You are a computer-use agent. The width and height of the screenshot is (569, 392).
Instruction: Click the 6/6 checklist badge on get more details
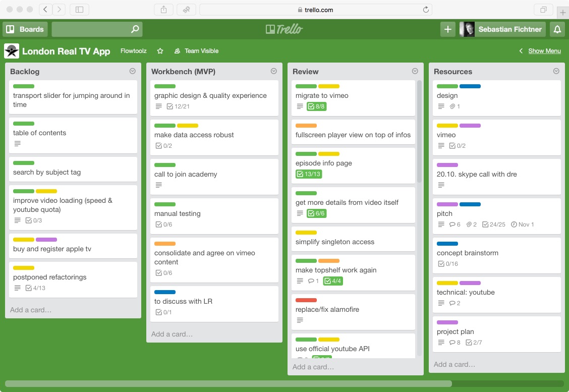[316, 213]
